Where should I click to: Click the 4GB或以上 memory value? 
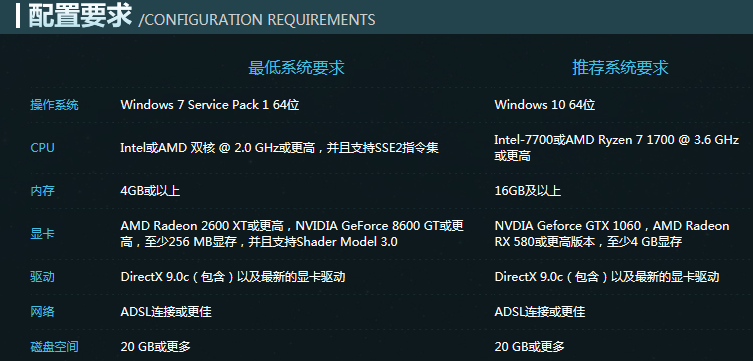150,191
